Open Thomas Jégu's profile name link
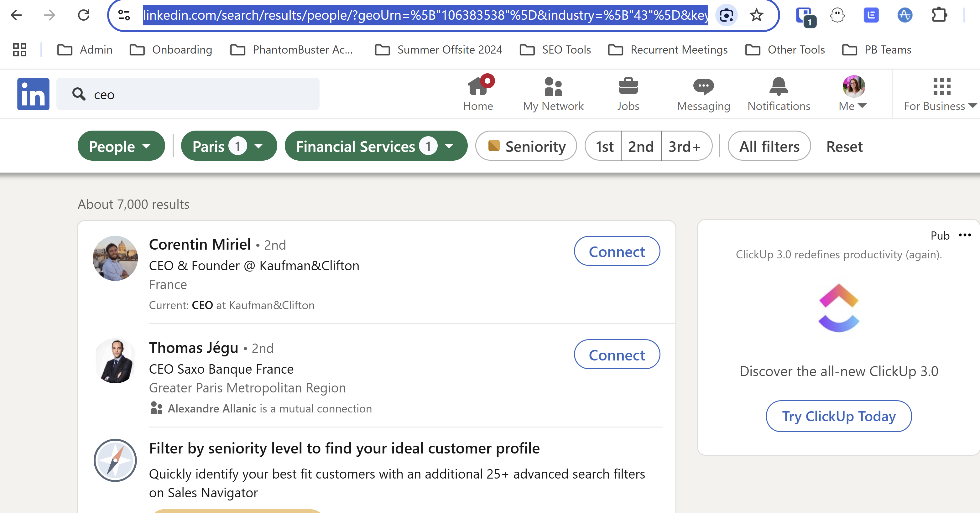Screen dimensions: 980x513 coord(194,348)
